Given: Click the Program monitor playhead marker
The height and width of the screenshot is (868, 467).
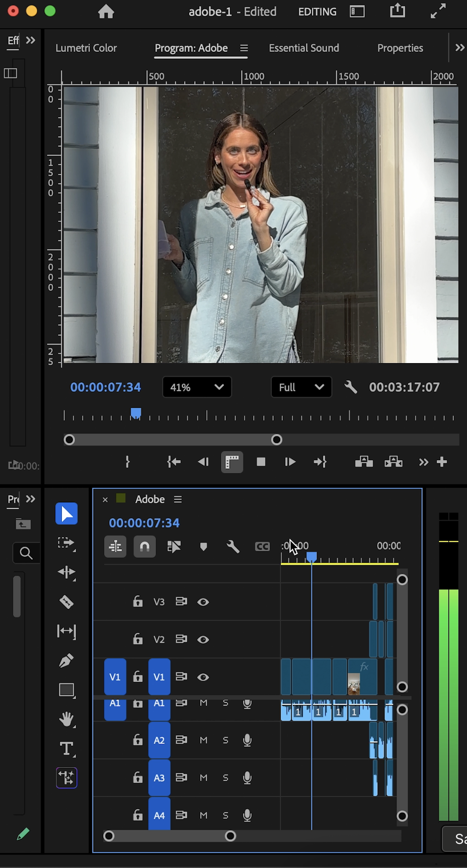Looking at the screenshot, I should tap(136, 413).
